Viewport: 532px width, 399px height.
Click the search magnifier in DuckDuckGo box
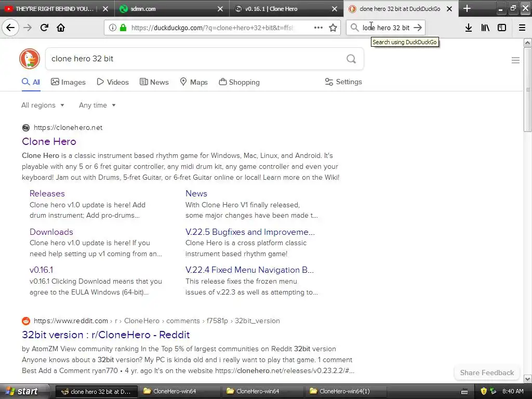tap(351, 59)
